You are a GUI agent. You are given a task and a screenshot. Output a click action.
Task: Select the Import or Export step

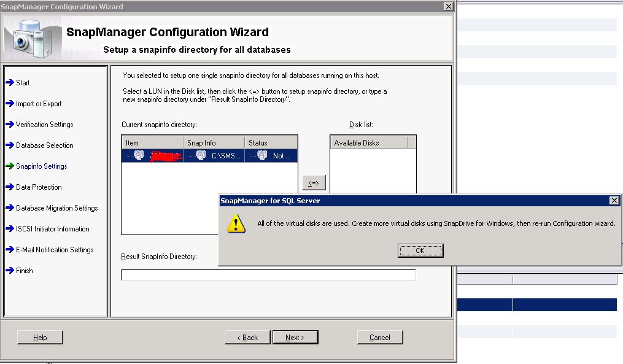pos(39,104)
